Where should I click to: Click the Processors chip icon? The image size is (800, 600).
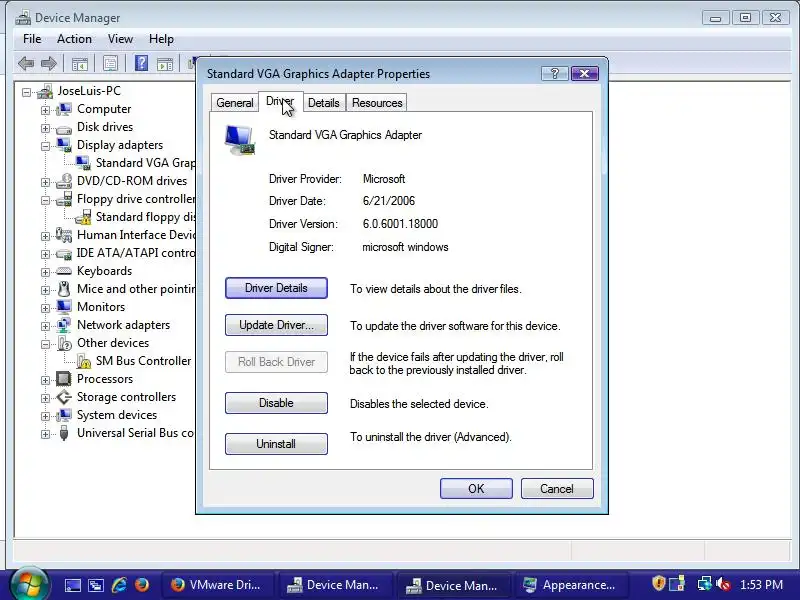pyautogui.click(x=64, y=379)
